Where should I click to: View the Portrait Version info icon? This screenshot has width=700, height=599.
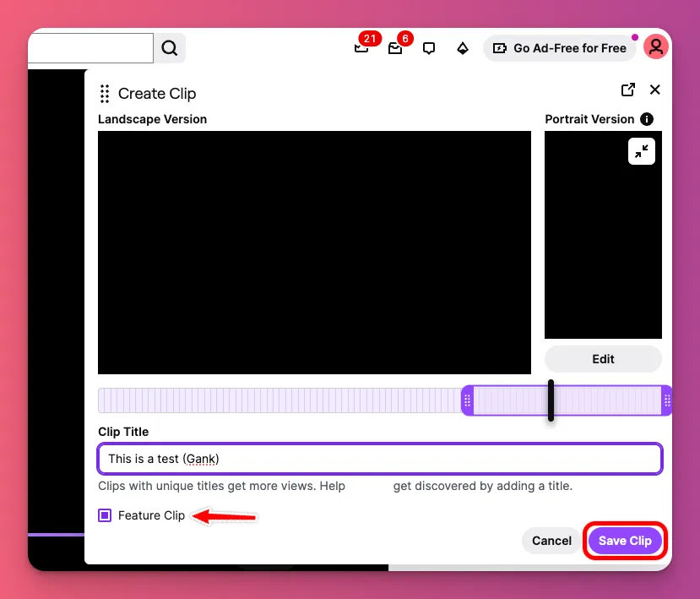tap(646, 119)
